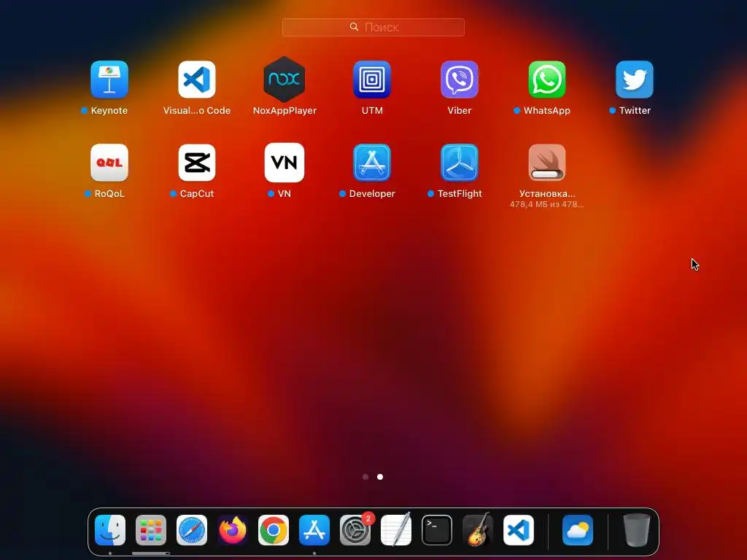Screen dimensions: 747x560
Task: Click the "478,4 МБ из 478..." size text
Action: tap(547, 204)
